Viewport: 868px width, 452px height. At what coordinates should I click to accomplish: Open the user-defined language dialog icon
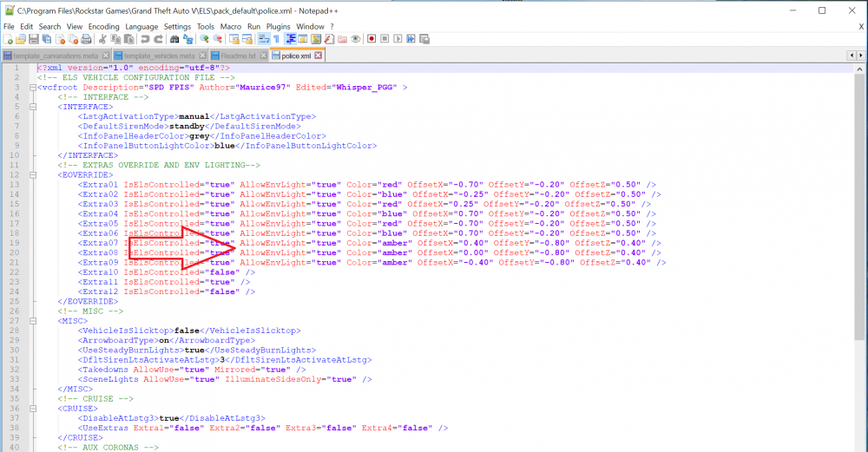303,39
